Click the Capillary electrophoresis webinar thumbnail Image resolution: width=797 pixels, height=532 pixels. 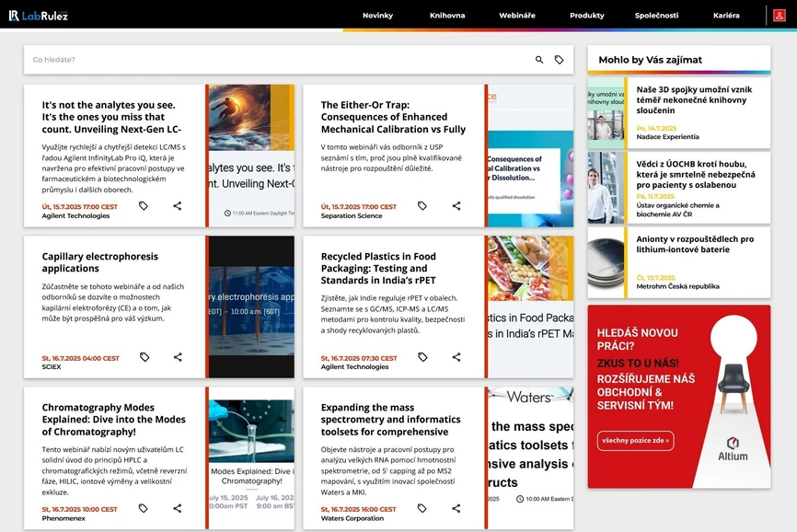pos(251,306)
